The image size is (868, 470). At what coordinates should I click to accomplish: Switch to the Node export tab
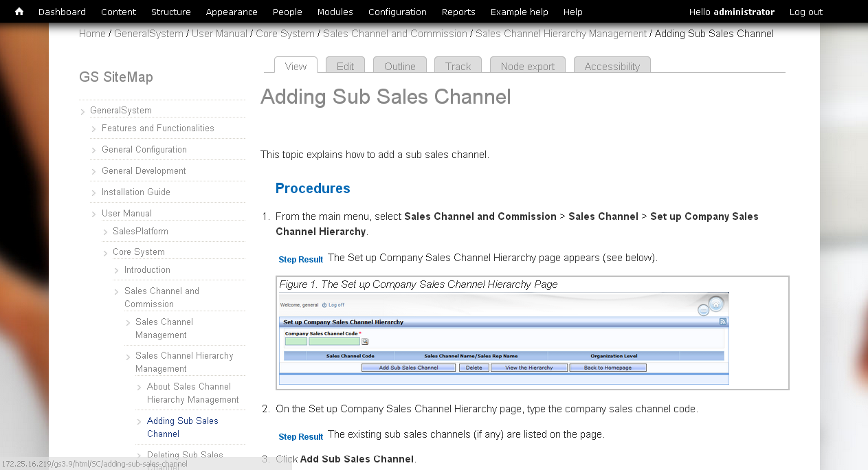(x=528, y=66)
